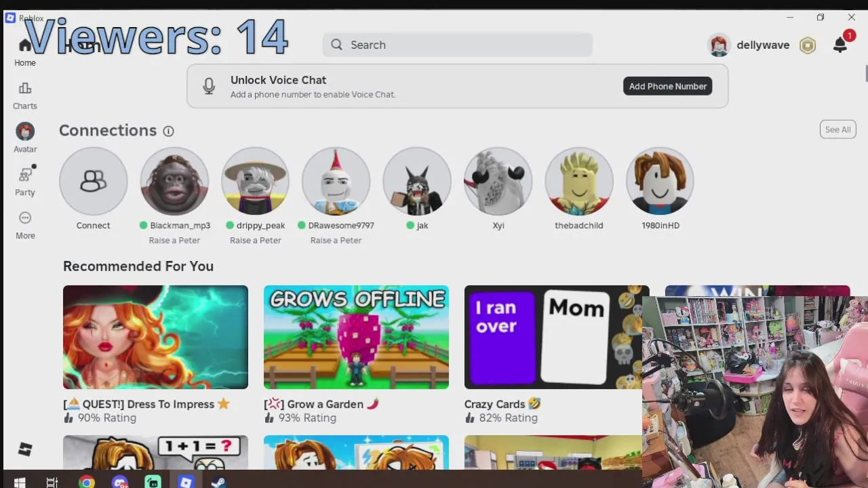Click the 93% Rating text
The image size is (868, 488).
tap(307, 418)
